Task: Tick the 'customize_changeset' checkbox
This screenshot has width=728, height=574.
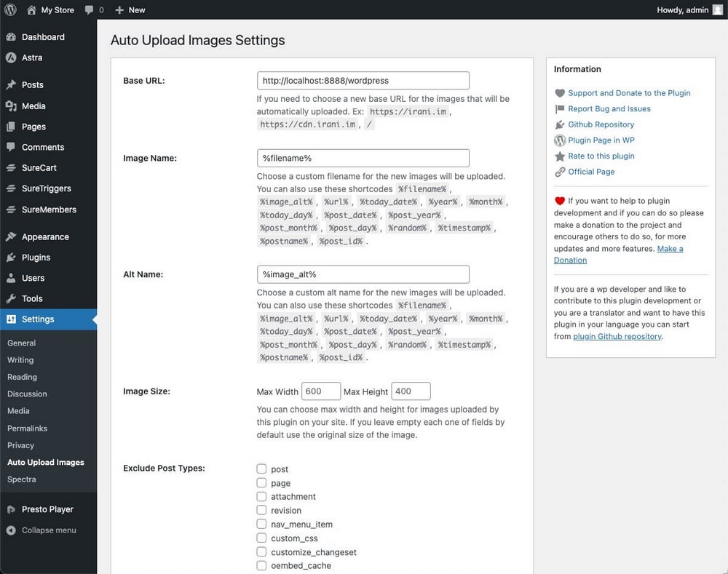Action: [261, 551]
